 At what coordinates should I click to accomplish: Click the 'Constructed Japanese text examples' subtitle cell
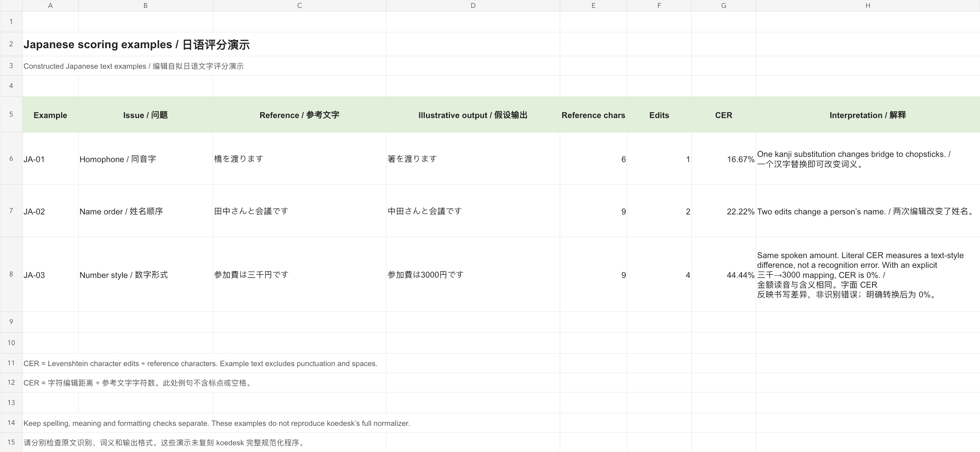coord(204,66)
